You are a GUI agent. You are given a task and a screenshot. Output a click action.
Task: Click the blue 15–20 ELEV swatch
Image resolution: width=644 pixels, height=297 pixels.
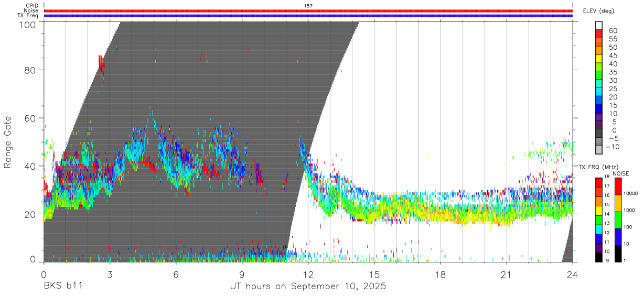click(x=599, y=100)
